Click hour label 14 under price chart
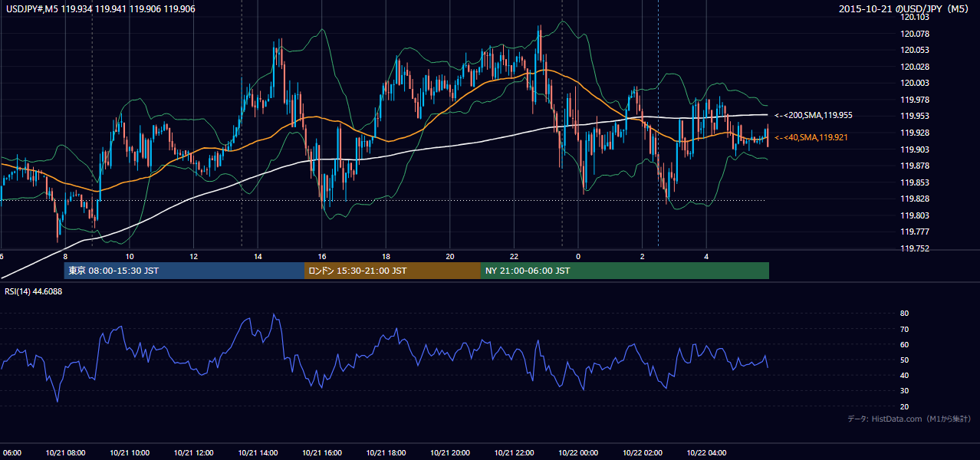The image size is (980, 460). (x=258, y=256)
